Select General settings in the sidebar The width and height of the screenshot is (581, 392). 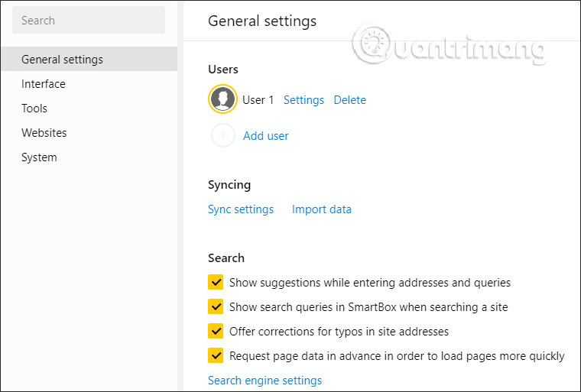62,60
